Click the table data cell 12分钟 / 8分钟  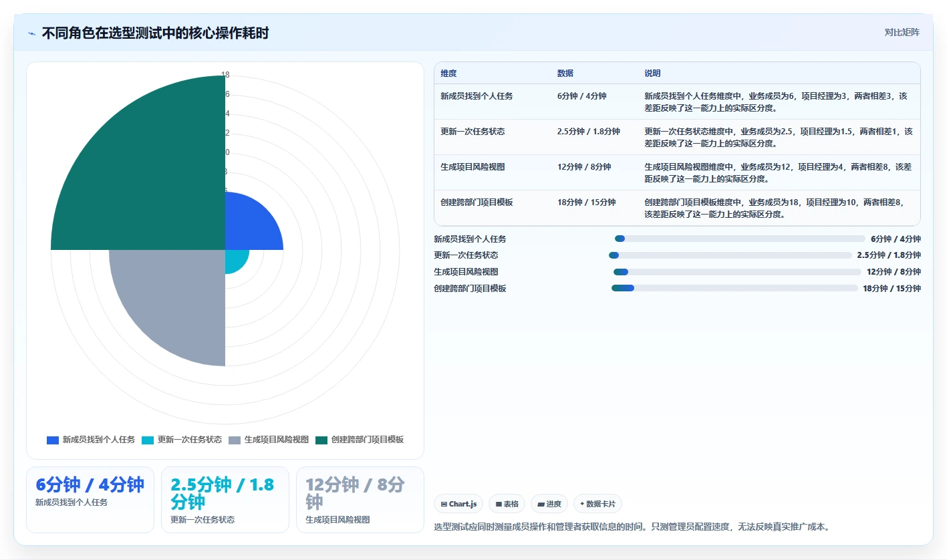coord(583,167)
